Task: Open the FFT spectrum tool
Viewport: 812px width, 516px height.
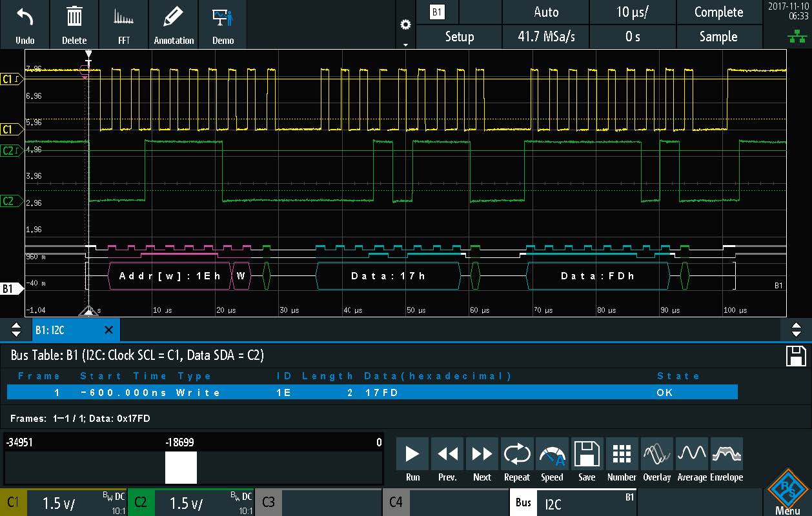Action: click(x=124, y=24)
